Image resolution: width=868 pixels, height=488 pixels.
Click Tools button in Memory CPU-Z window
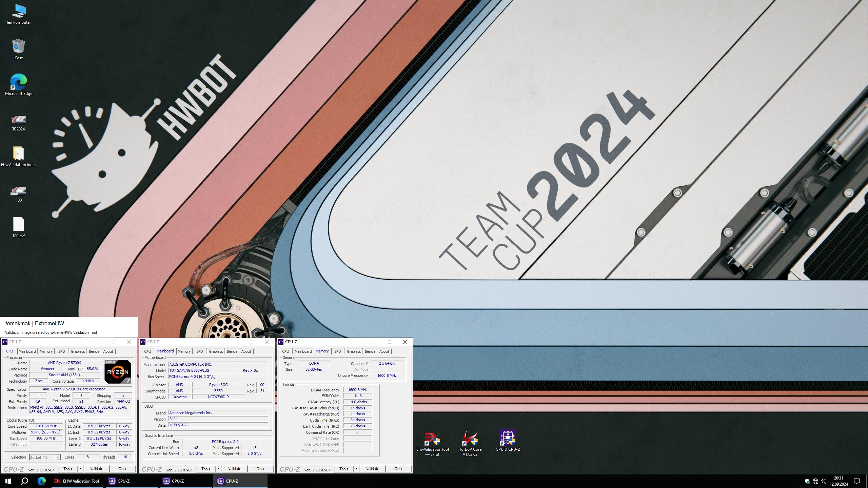point(344,469)
